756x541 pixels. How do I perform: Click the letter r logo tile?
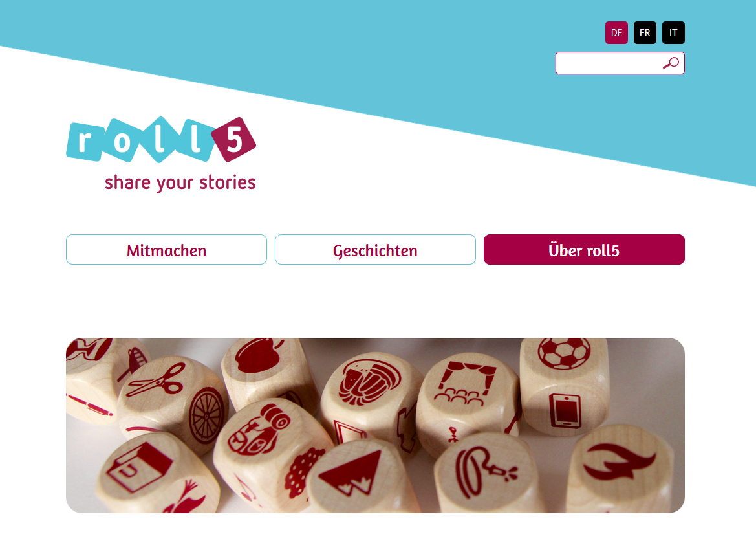[85, 142]
